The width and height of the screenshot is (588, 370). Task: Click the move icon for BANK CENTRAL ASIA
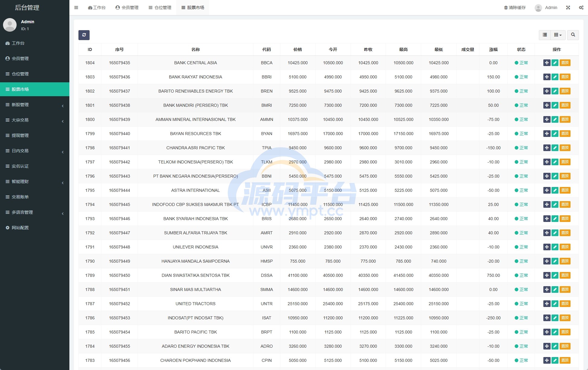(x=547, y=63)
